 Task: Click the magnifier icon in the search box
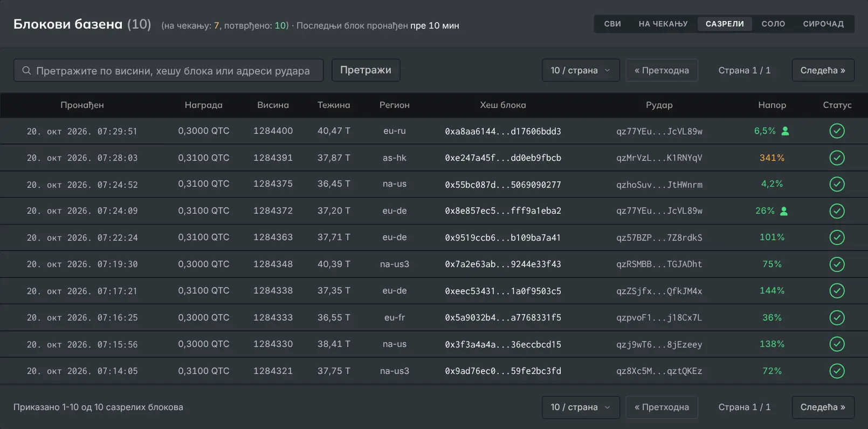pos(26,71)
